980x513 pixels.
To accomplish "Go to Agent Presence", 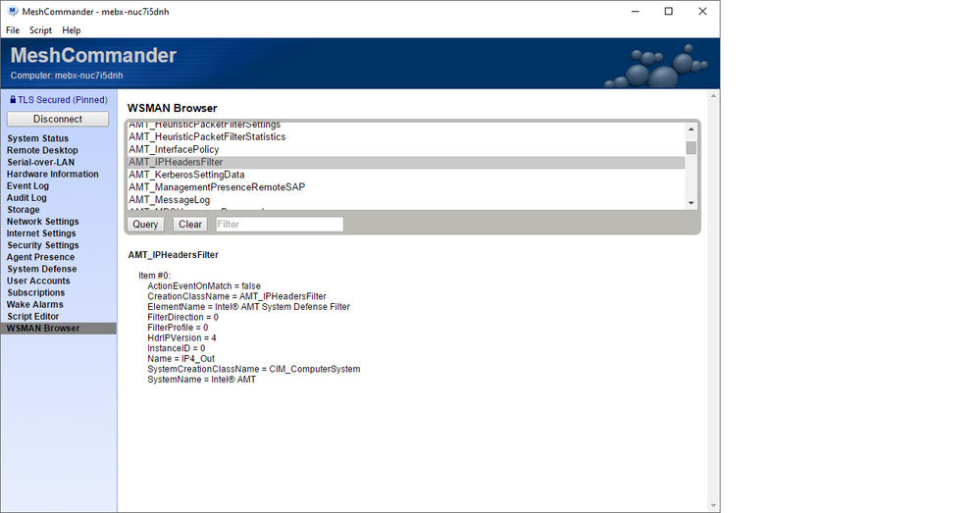I will pyautogui.click(x=40, y=257).
